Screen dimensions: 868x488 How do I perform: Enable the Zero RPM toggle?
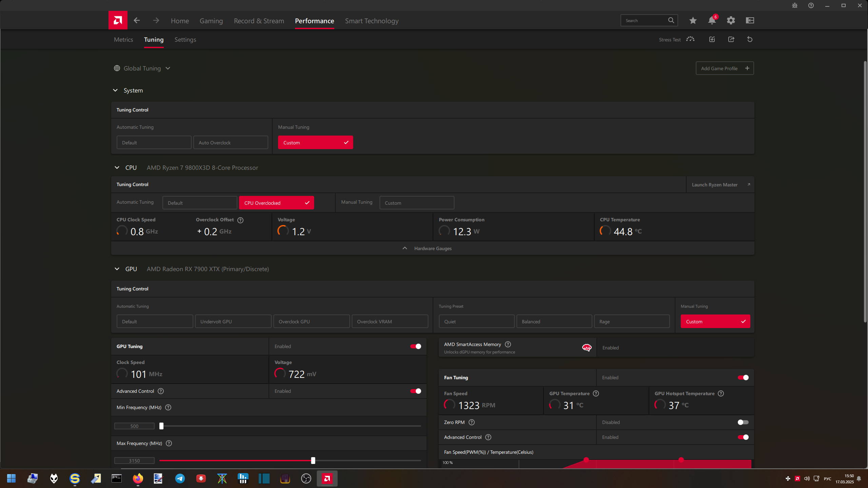(743, 422)
